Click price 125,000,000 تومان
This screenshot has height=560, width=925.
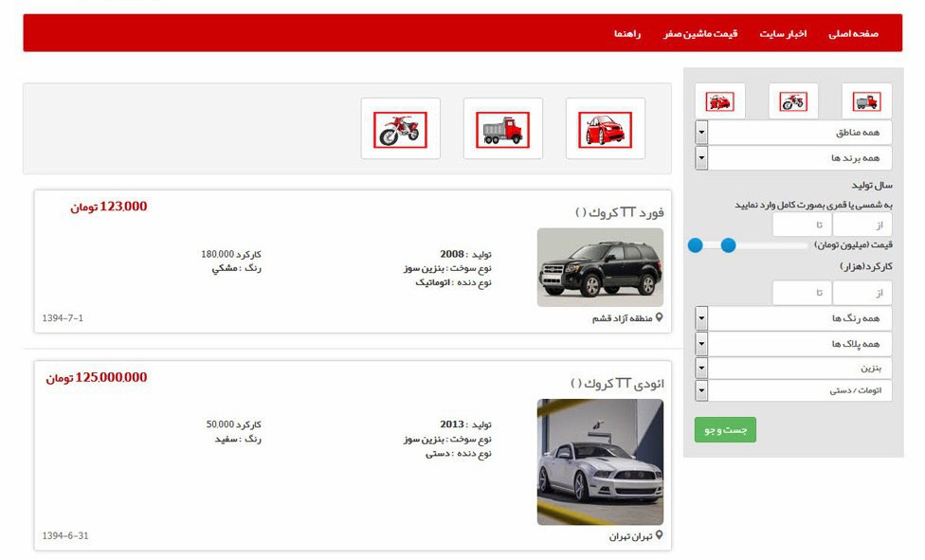pyautogui.click(x=96, y=378)
